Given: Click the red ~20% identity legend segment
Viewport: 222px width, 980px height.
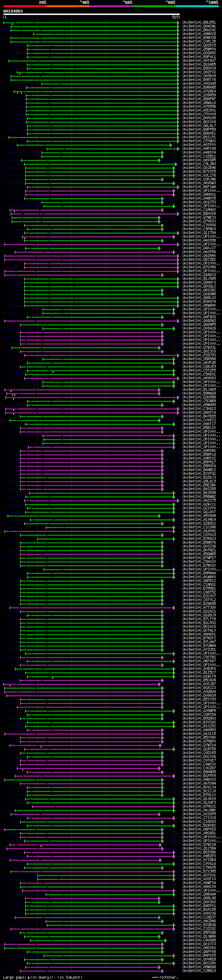Looking at the screenshot, I should [25, 6].
